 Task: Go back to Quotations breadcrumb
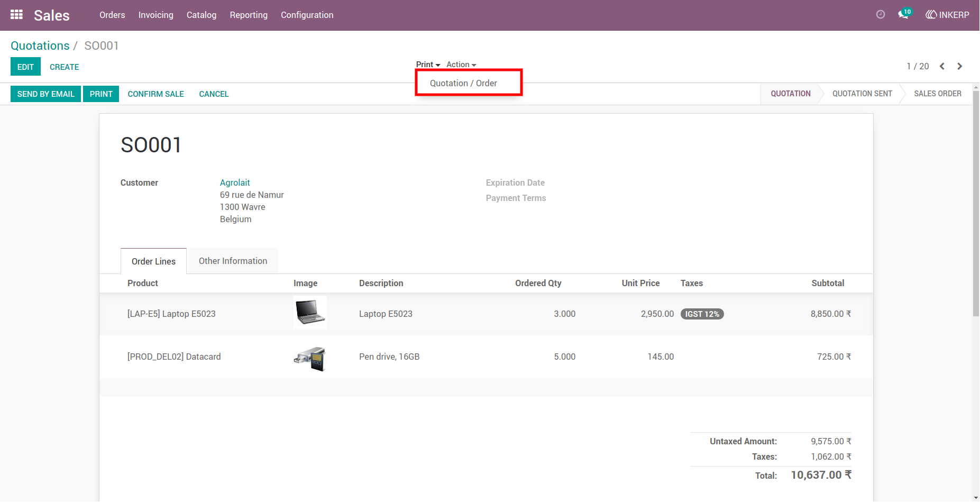click(x=40, y=45)
